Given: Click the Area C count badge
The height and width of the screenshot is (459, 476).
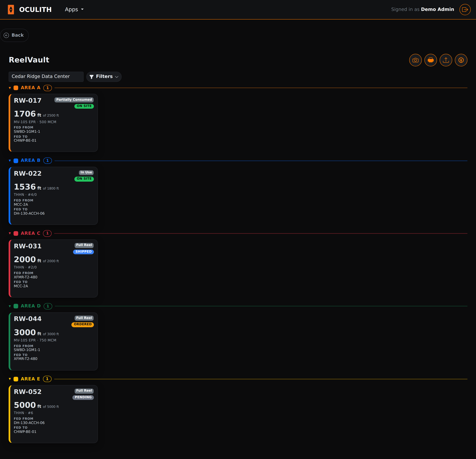Looking at the screenshot, I should (47, 233).
